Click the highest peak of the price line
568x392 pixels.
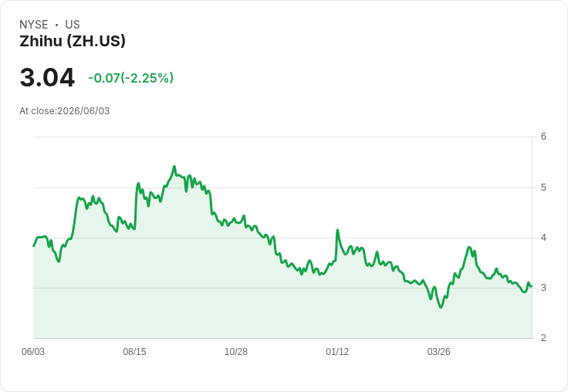point(174,167)
